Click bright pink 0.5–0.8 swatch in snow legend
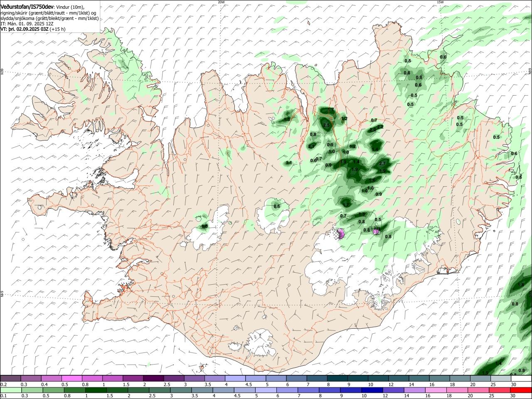532x399 pixels. pos(72,379)
